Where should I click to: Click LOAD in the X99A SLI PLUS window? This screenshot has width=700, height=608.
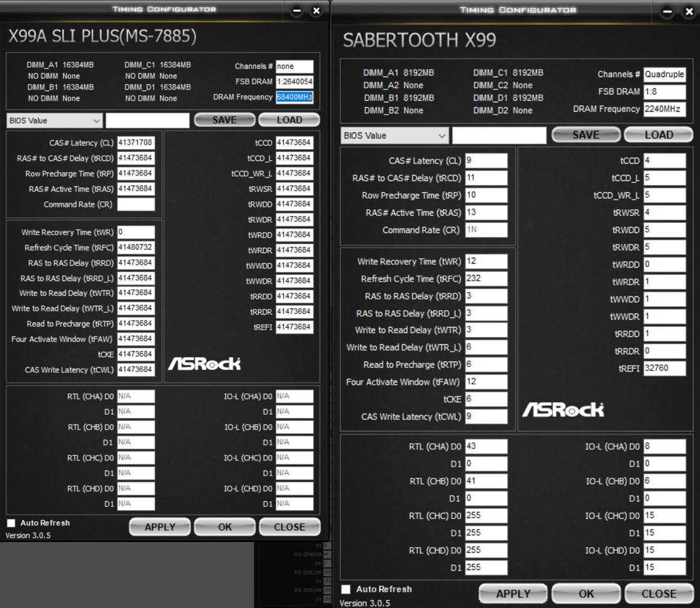click(289, 120)
